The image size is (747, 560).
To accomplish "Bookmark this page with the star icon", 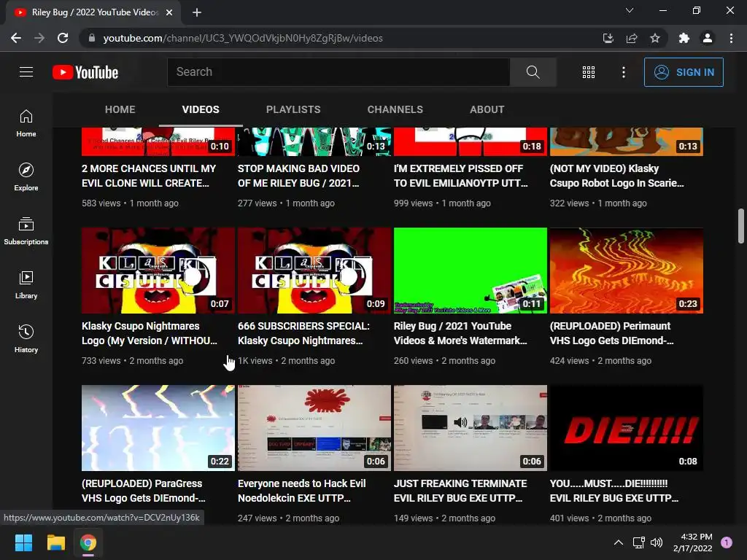I will [655, 38].
